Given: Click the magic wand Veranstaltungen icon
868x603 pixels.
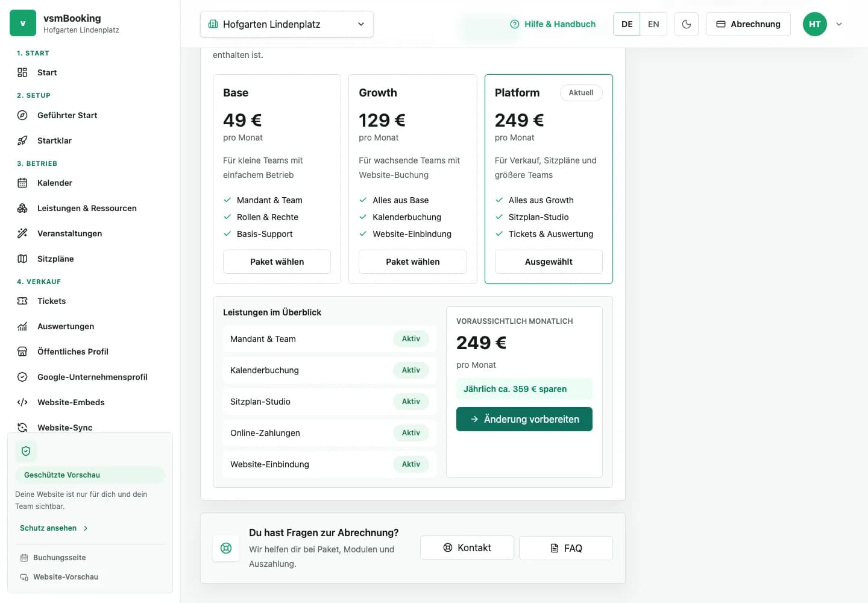Looking at the screenshot, I should pyautogui.click(x=22, y=233).
